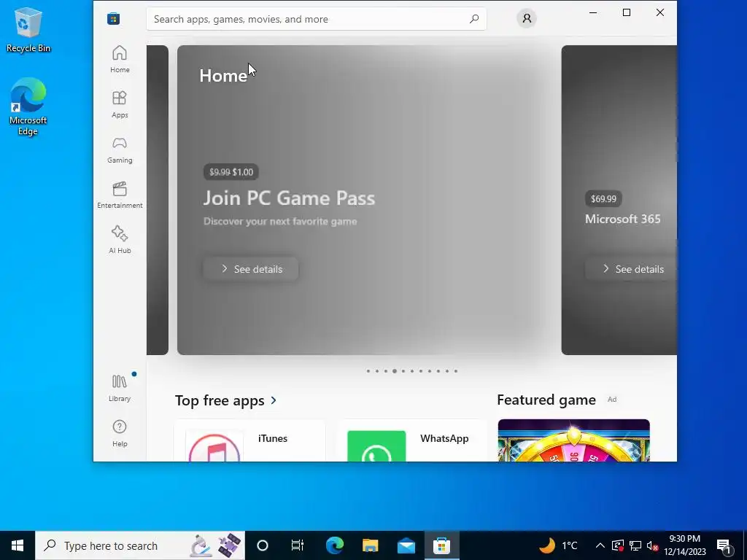This screenshot has width=747, height=560.
Task: Open the WhatsApp app card
Action: (413, 440)
